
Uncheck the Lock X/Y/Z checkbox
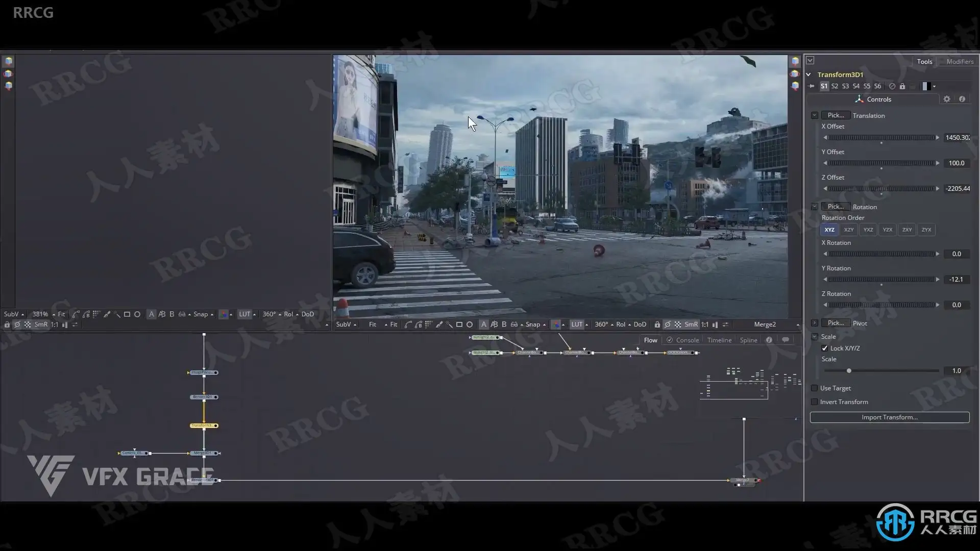click(825, 348)
